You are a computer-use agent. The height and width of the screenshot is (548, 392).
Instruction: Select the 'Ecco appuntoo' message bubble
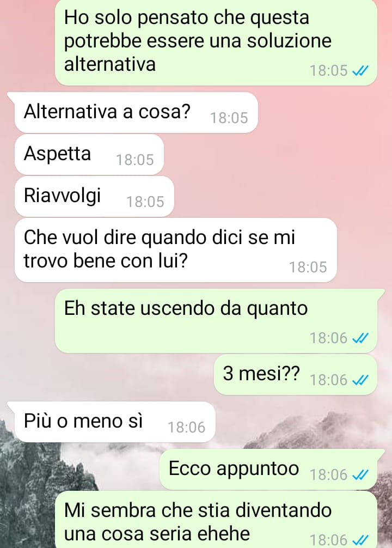point(268,470)
